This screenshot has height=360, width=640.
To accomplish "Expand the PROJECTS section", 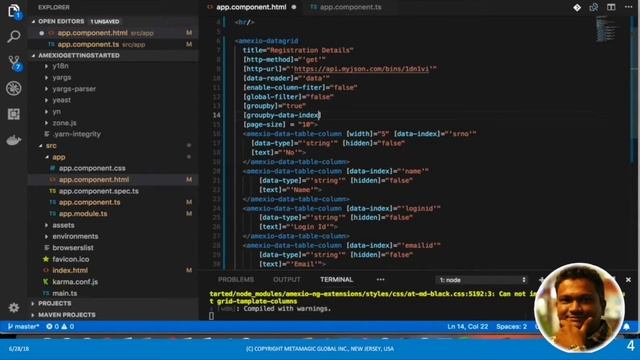I will click(x=54, y=304).
